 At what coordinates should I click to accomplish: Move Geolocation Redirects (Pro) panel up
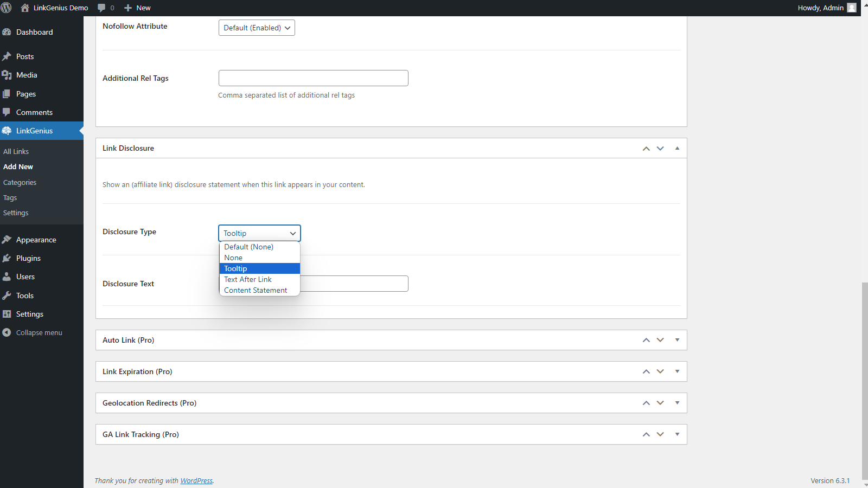646,403
